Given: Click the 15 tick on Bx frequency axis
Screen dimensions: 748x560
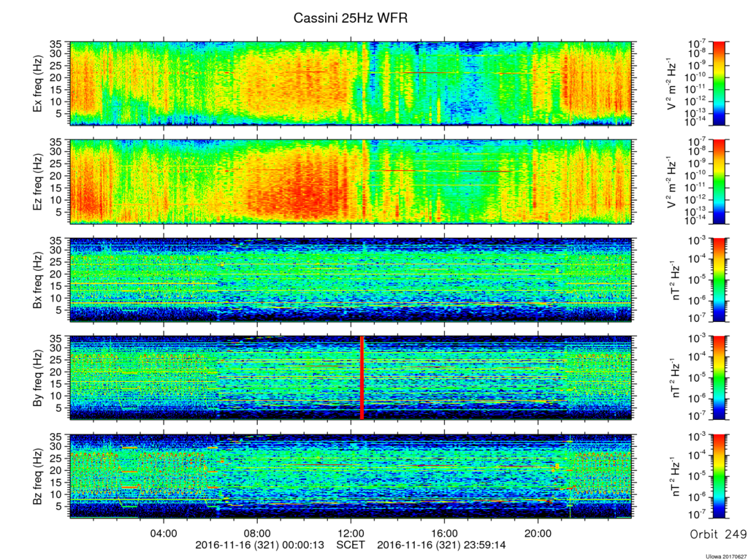Looking at the screenshot, I should 57,285.
